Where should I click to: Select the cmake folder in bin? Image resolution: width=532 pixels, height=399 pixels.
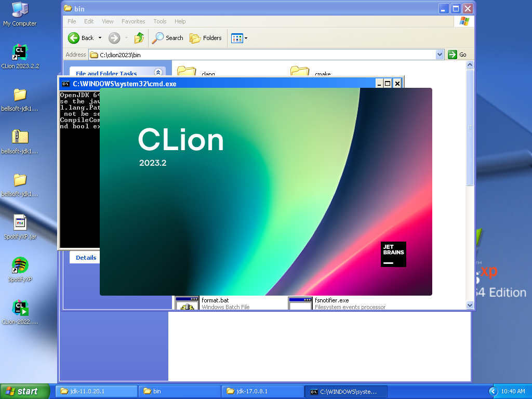(x=311, y=71)
